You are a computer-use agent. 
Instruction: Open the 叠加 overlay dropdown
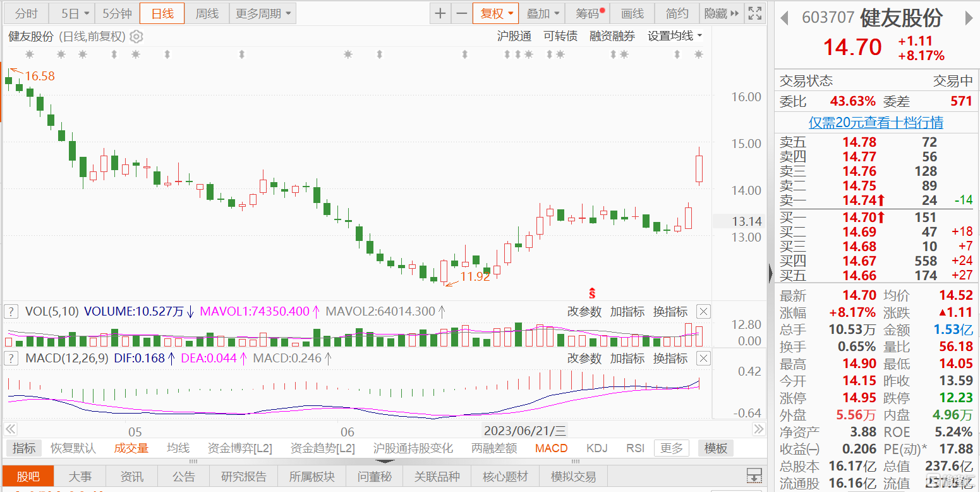(x=542, y=13)
